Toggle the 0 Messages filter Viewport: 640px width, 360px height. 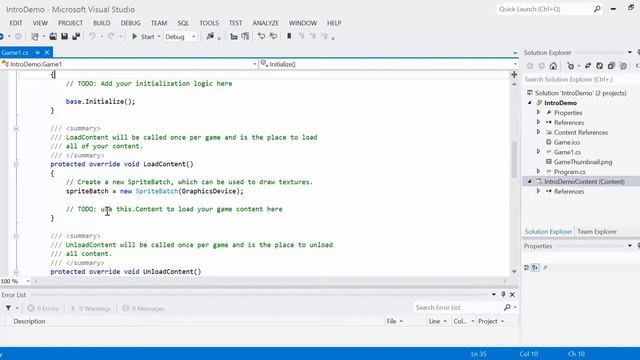pos(143,309)
